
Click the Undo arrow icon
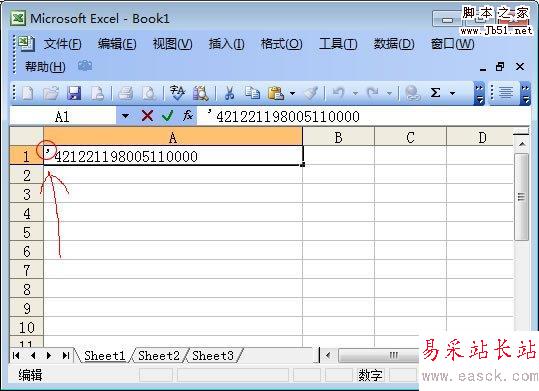(339, 93)
